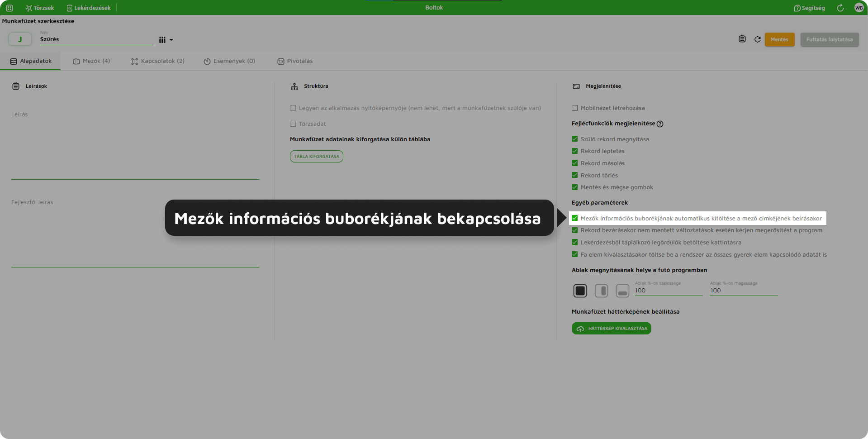Screen dimensions: 868x439
Task: Open the WB user avatar
Action: [x=859, y=8]
